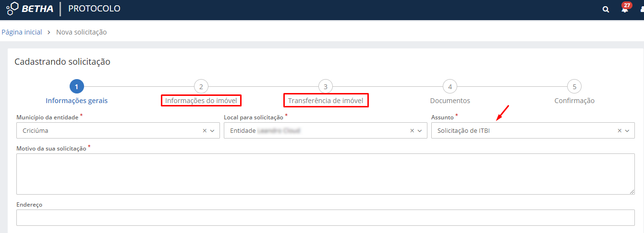Click step 1 circle in the wizard
Image resolution: width=644 pixels, height=233 pixels.
tap(77, 87)
